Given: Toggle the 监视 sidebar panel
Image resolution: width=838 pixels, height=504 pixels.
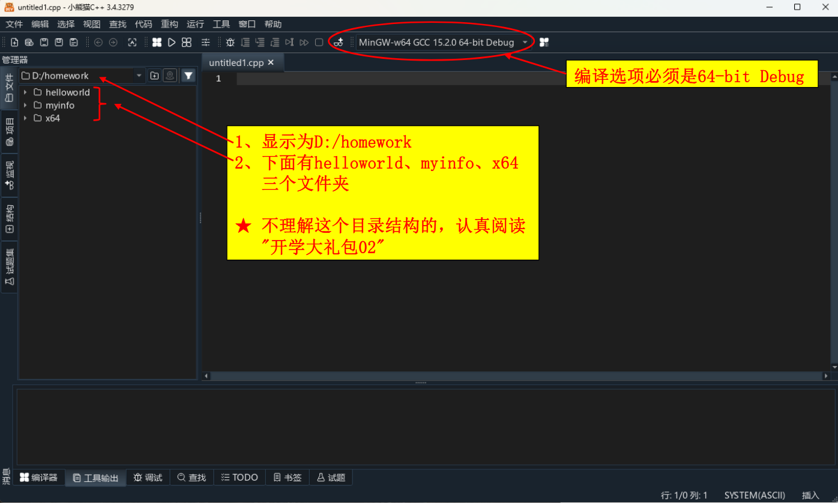Looking at the screenshot, I should click(9, 174).
